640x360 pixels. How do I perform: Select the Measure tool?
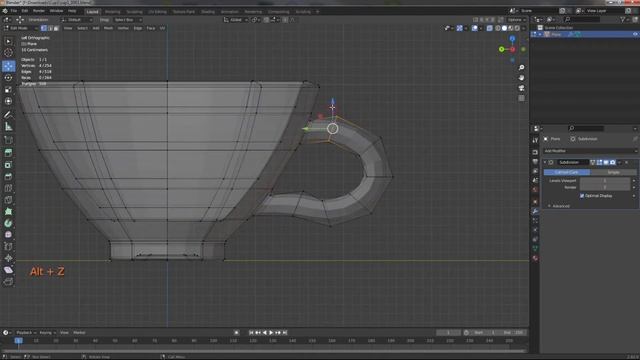[8, 127]
